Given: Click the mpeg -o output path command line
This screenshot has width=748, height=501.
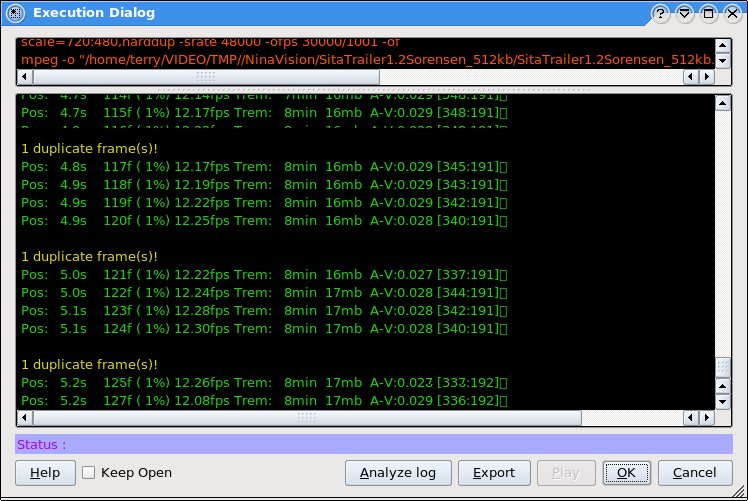Looking at the screenshot, I should [x=367, y=60].
